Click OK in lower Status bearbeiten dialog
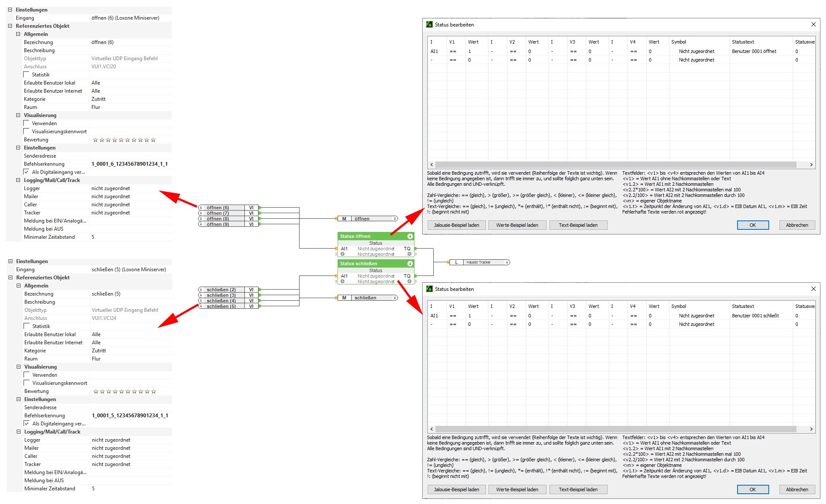 [x=752, y=489]
